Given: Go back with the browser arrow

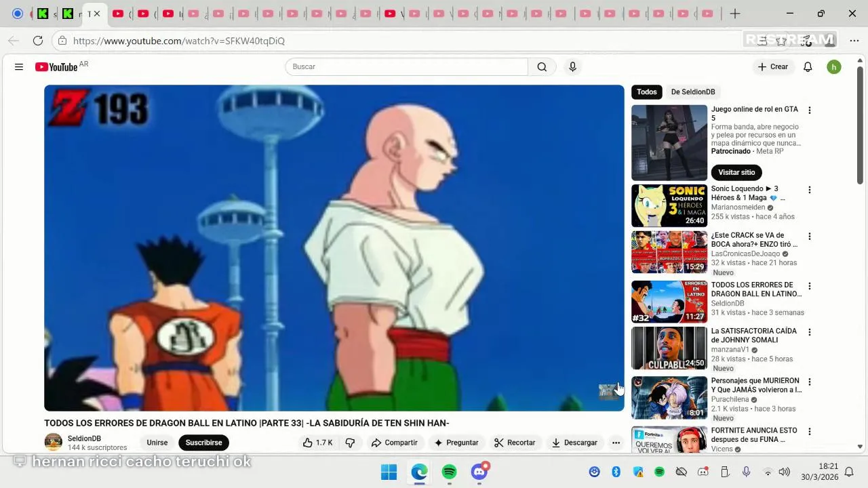Looking at the screenshot, I should point(14,41).
